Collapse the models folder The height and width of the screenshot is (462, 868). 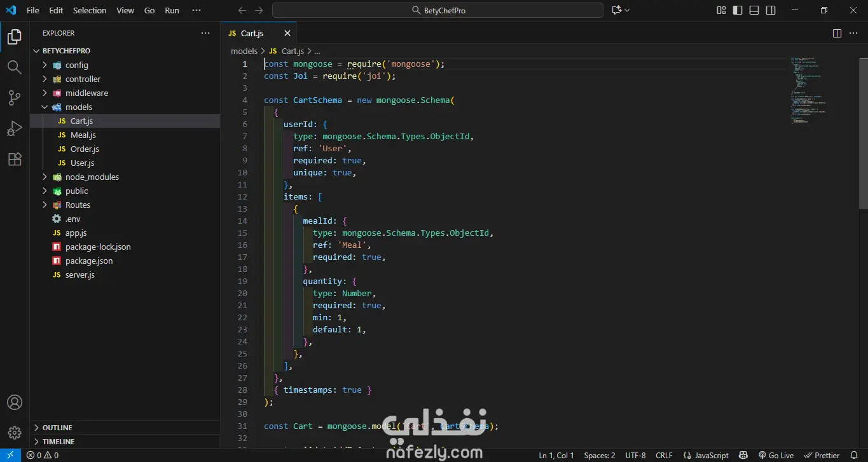click(x=125, y=107)
